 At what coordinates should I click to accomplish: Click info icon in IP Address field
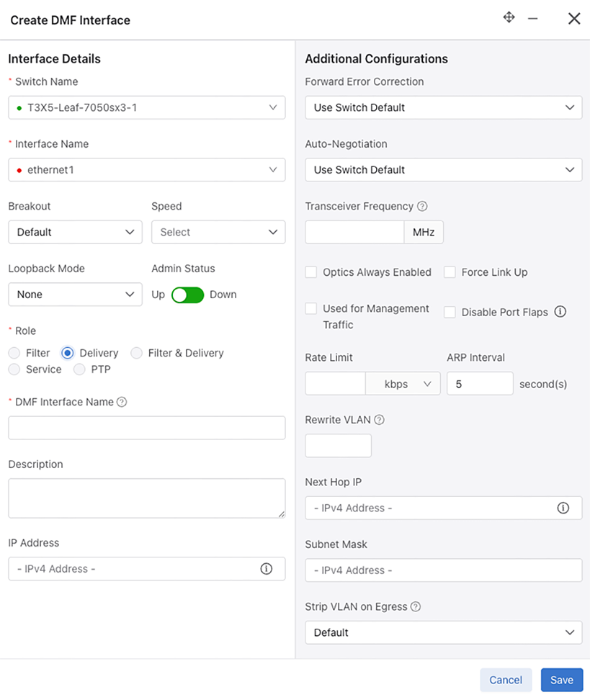[x=266, y=569]
